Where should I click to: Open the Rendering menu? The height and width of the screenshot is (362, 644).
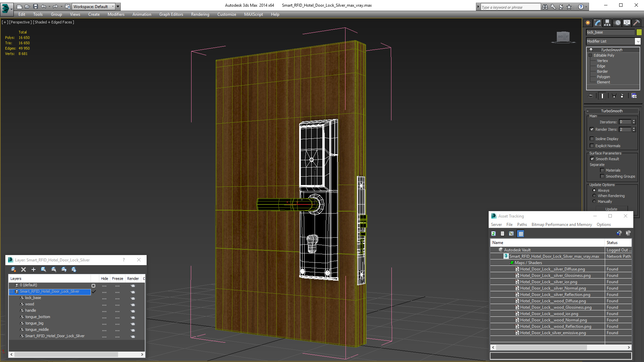coord(200,14)
